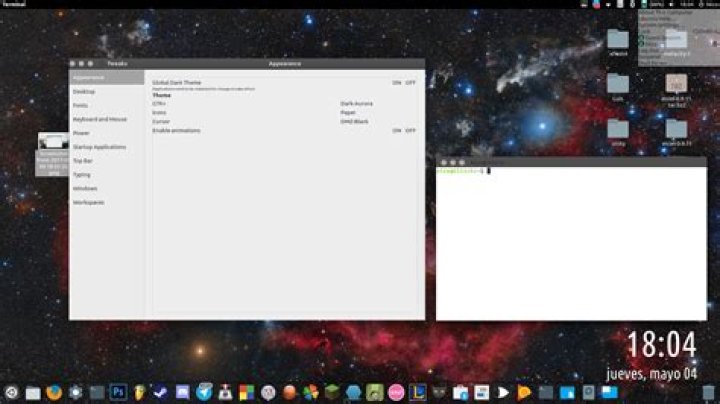Open the software store bag icon in dock

point(460,393)
